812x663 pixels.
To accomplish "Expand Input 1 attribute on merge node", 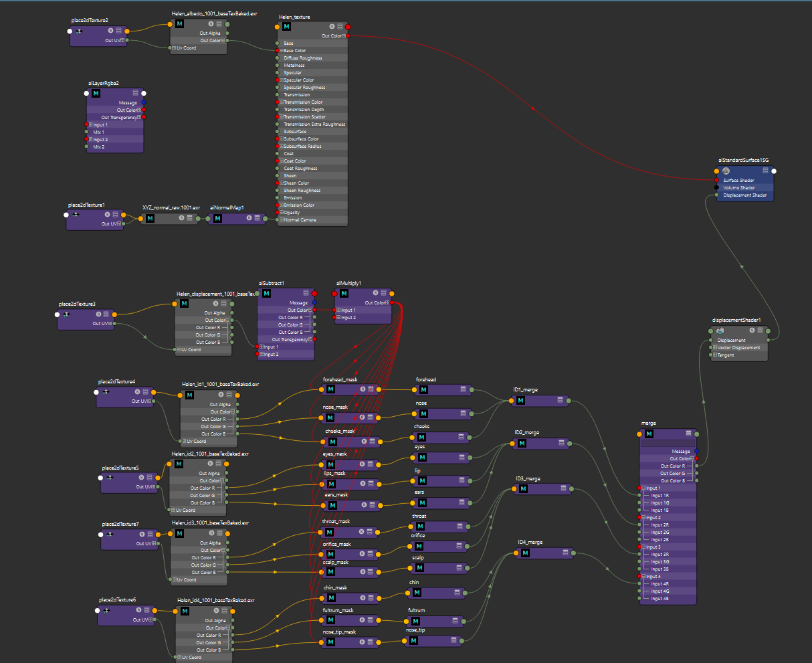I will click(643, 488).
